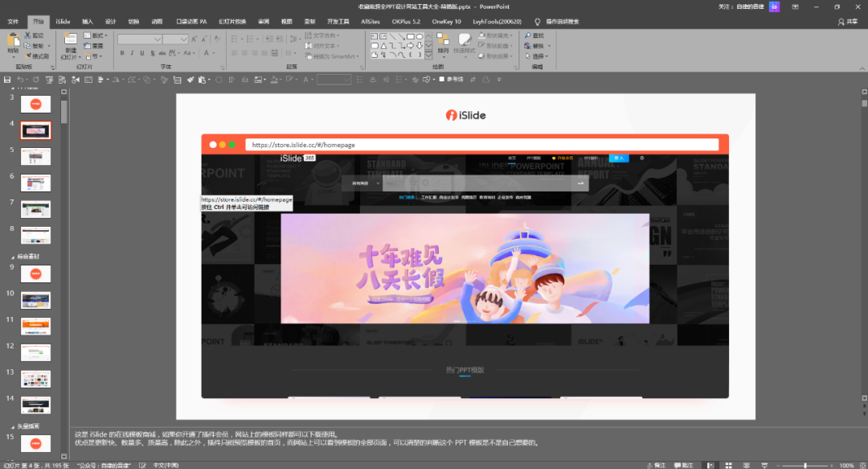Select the text box shape icon
This screenshot has width=868, height=469.
pyautogui.click(x=375, y=36)
